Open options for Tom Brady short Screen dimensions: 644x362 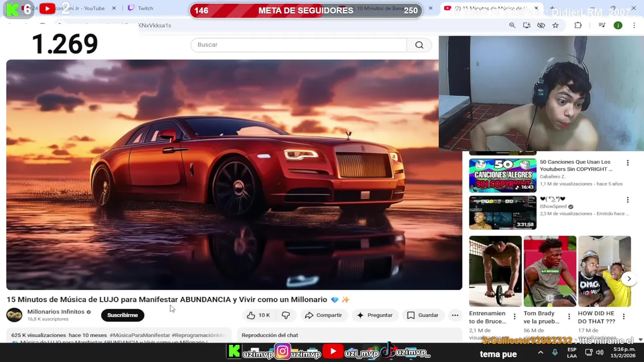pos(569,317)
